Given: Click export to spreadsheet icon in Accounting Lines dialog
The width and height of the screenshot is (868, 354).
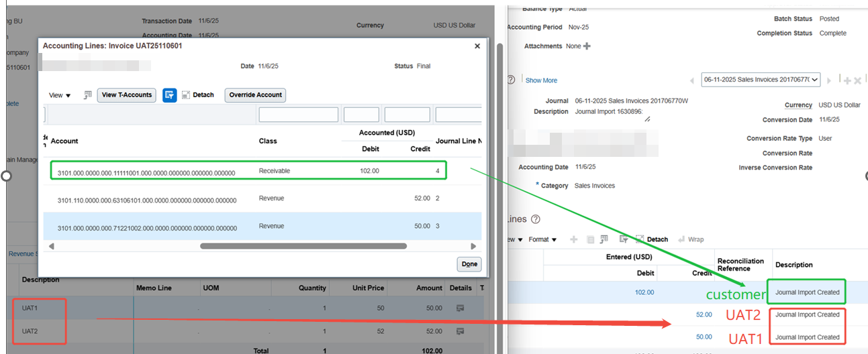Looking at the screenshot, I should [x=87, y=95].
